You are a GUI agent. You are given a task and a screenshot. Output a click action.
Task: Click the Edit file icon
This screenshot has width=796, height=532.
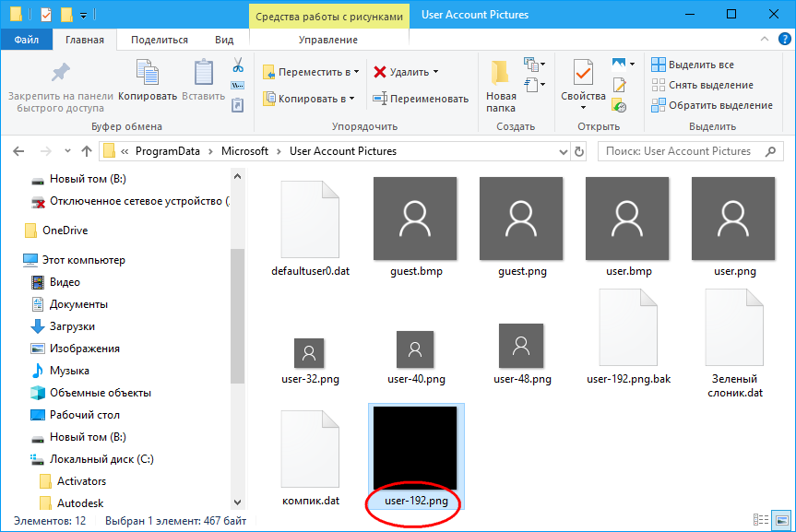tap(619, 84)
